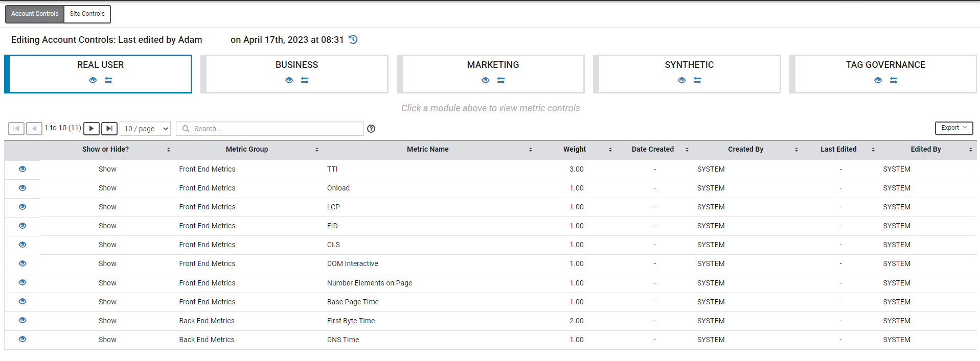This screenshot has width=980, height=361.
Task: Click swap arrows icon in BUSINESS card
Action: [305, 80]
